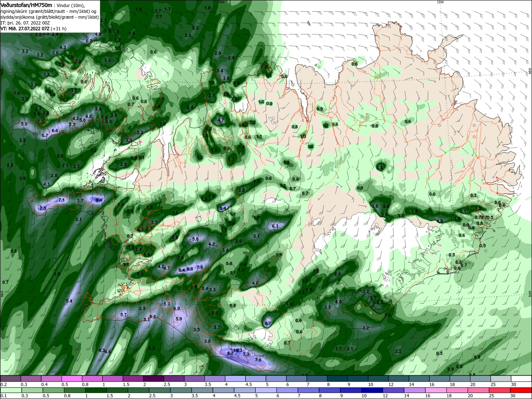
Task: Click the 6.3 precipitation value on the map
Action: point(275,226)
